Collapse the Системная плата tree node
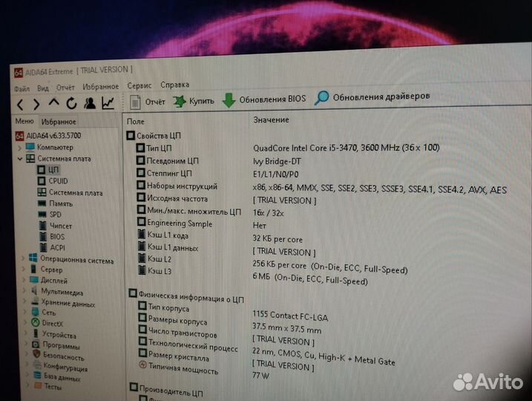532x401 pixels. (x=20, y=159)
